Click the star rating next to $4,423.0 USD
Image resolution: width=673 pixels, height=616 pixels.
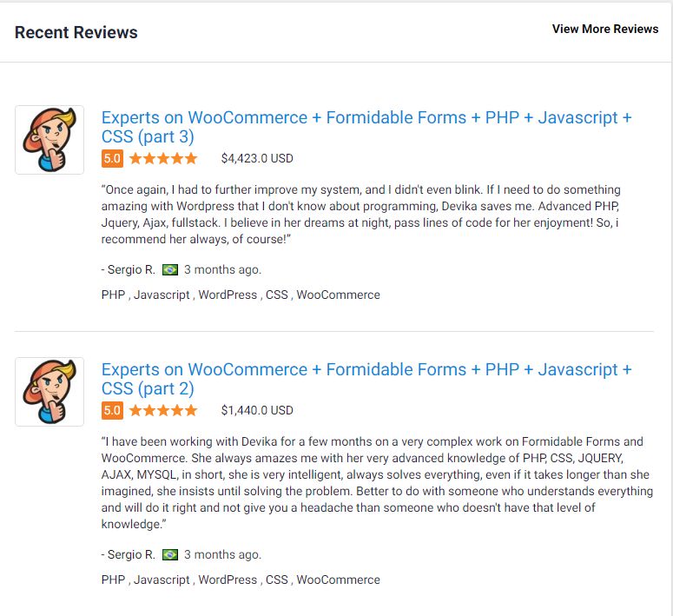pyautogui.click(x=163, y=158)
